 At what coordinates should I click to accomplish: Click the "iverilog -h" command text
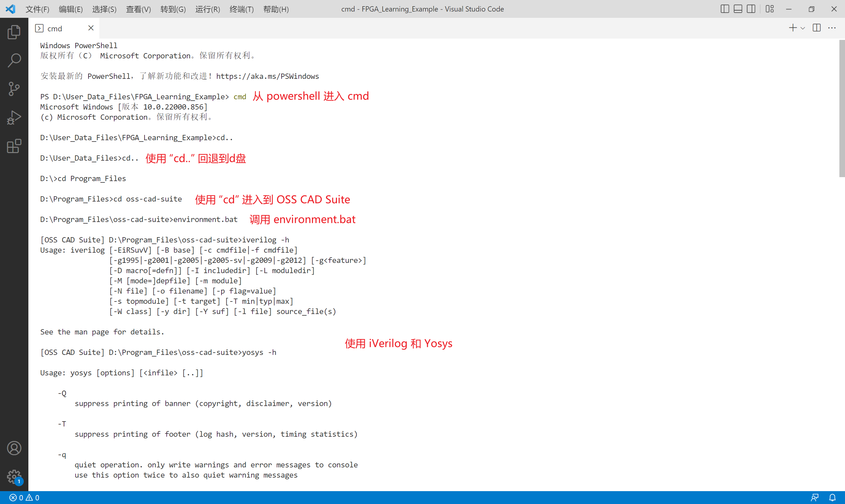(x=265, y=240)
